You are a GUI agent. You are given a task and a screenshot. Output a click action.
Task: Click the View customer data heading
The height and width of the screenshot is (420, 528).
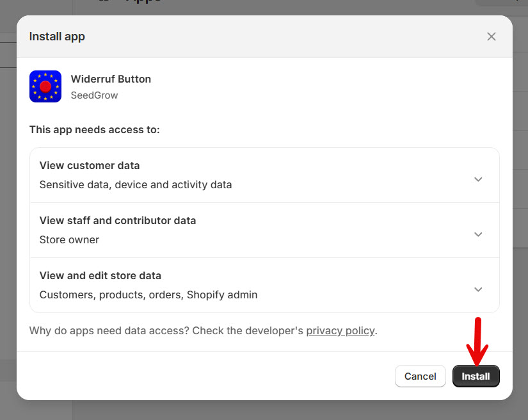click(x=90, y=166)
